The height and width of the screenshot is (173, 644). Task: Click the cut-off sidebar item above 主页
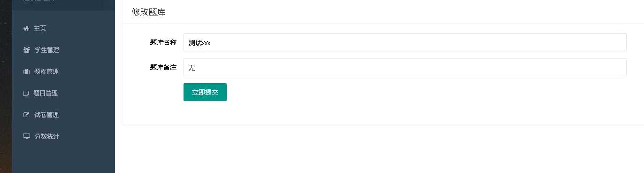point(63,3)
